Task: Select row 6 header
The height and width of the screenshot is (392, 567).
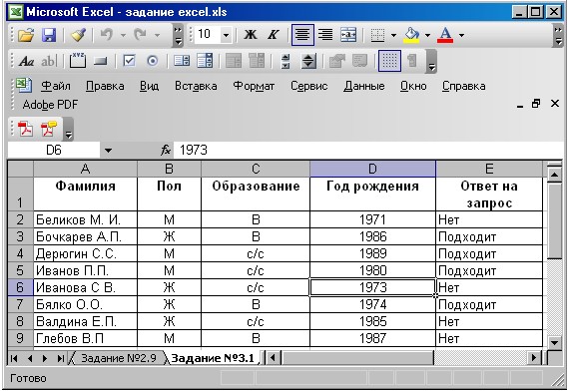Action: 20,287
